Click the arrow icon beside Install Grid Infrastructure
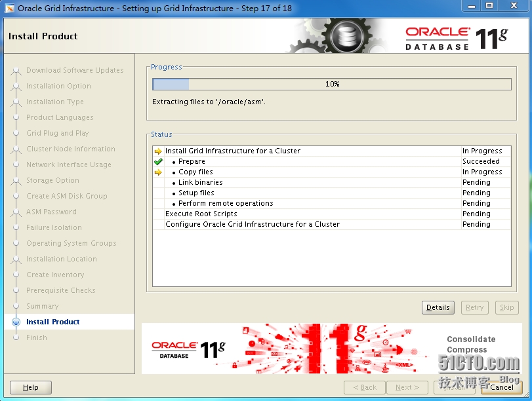Image resolution: width=532 pixels, height=401 pixels. coord(158,151)
